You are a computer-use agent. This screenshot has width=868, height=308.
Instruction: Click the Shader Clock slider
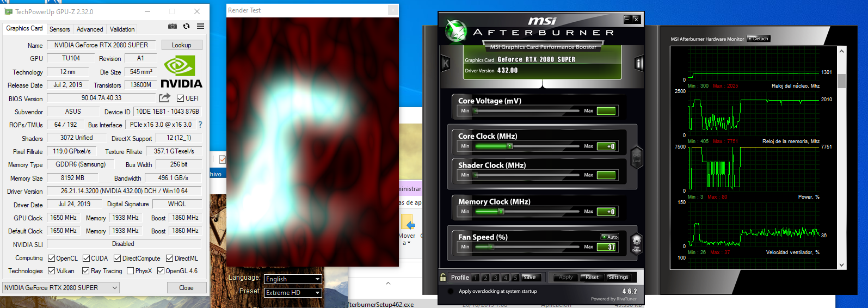pyautogui.click(x=527, y=175)
